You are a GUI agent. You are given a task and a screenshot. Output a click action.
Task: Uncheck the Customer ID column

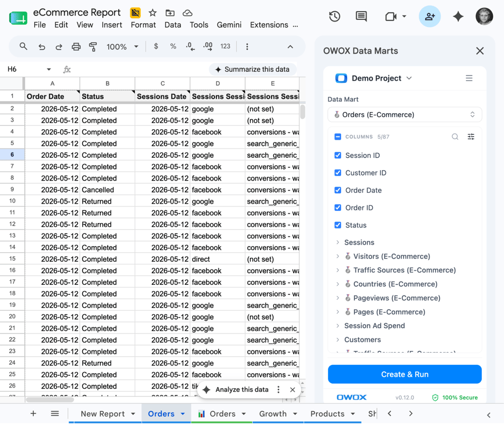point(337,173)
